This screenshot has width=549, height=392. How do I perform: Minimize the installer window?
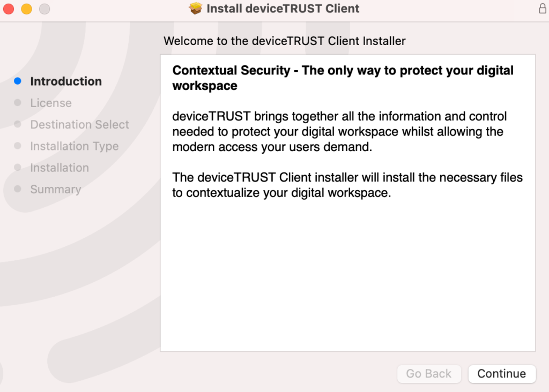click(26, 9)
